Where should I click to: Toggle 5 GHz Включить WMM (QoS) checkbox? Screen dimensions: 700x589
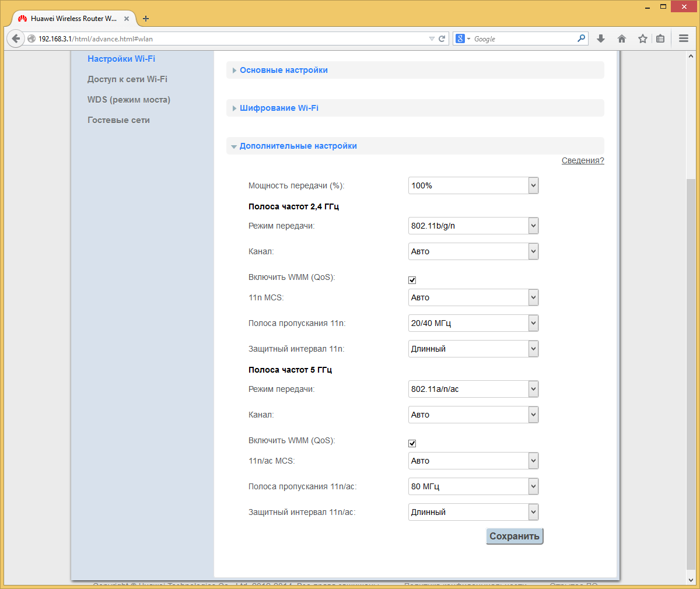tap(412, 443)
